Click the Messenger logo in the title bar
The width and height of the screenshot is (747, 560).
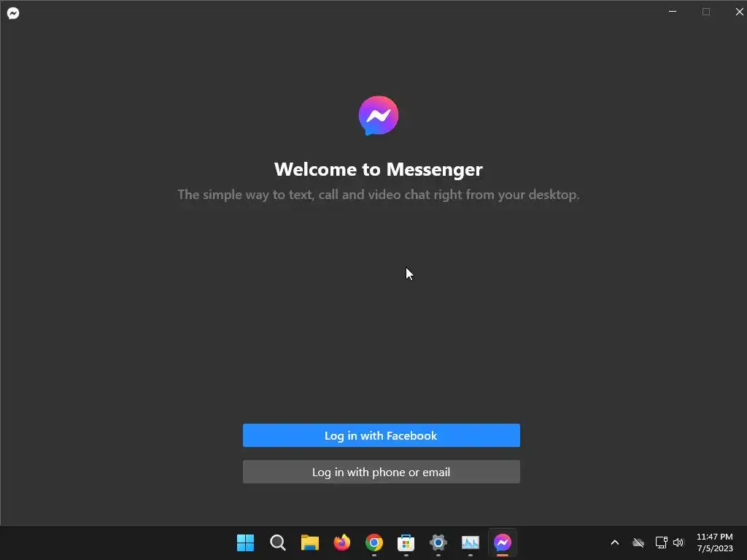(13, 13)
